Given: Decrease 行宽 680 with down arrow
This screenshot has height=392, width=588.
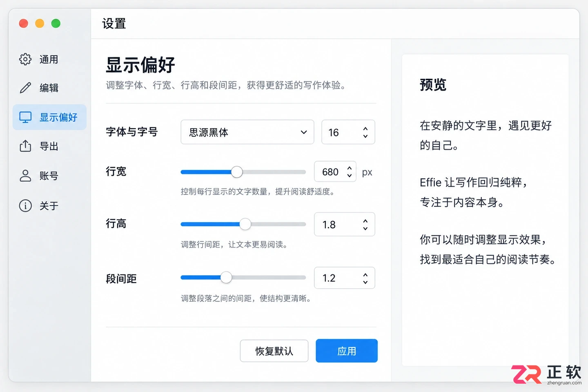Looking at the screenshot, I should coord(350,175).
